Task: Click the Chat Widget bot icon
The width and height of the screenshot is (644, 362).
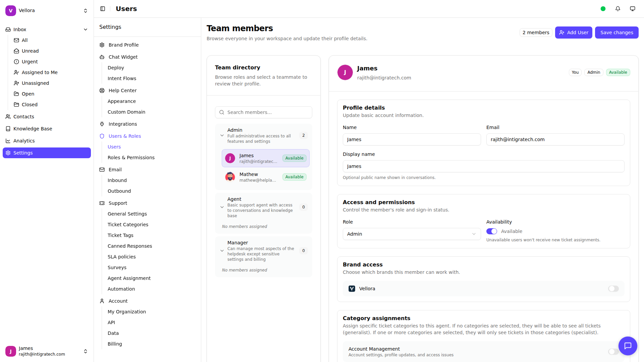Action: [x=102, y=57]
